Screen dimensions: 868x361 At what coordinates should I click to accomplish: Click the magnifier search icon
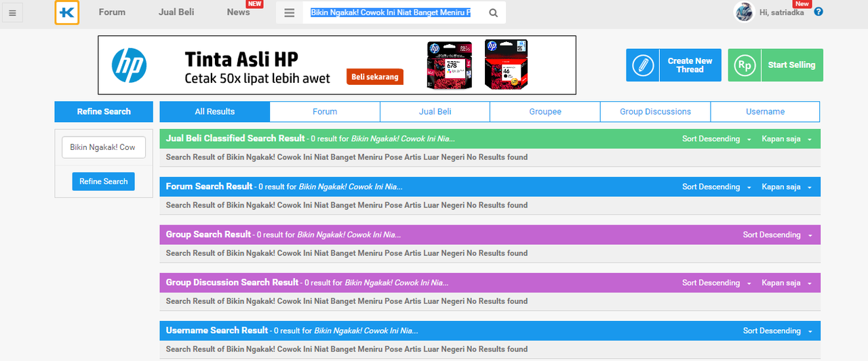[493, 13]
